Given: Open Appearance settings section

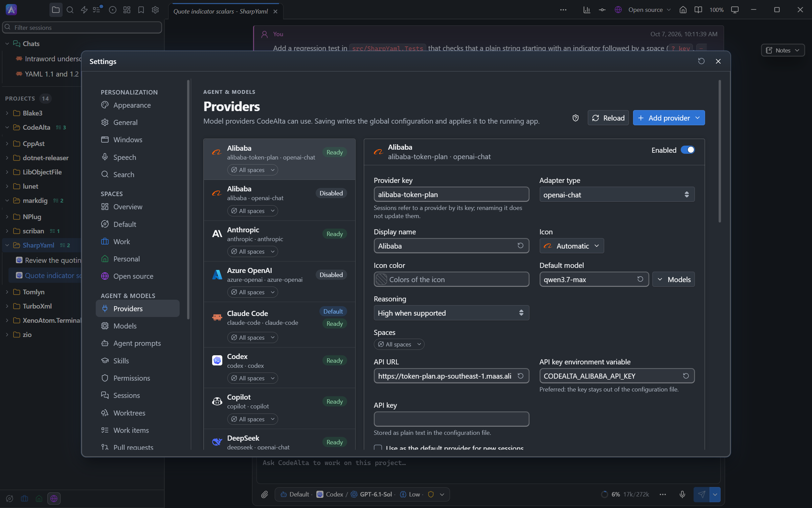Looking at the screenshot, I should pos(137,105).
